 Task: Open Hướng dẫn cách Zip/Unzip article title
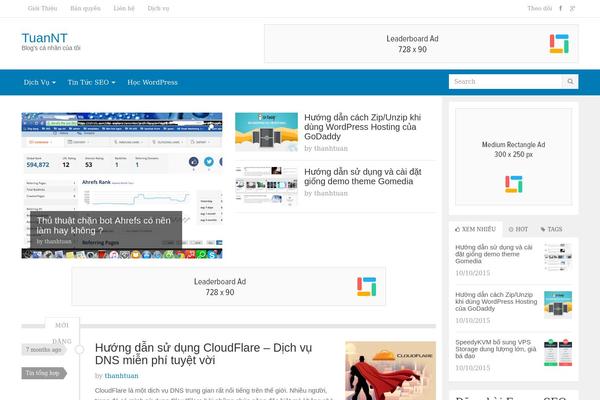tap(362, 127)
